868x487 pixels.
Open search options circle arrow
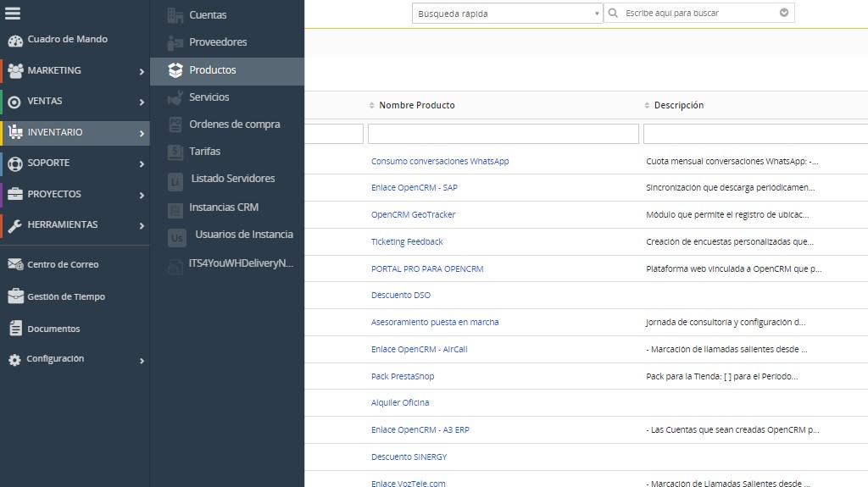pyautogui.click(x=784, y=13)
